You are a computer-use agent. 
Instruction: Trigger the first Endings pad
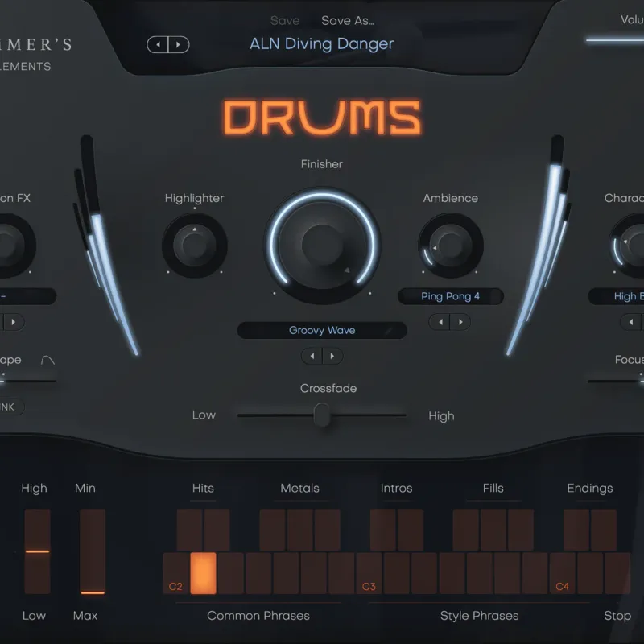(x=576, y=530)
